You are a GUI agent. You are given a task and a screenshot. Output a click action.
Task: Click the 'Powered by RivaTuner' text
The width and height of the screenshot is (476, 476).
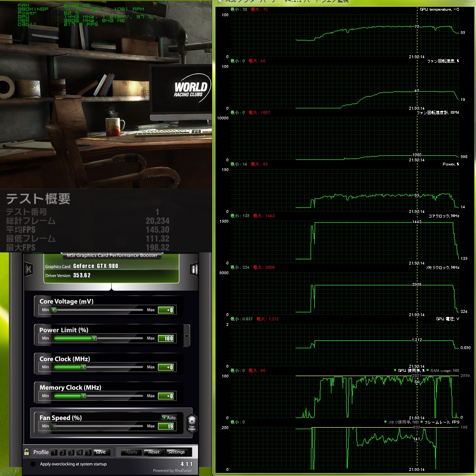point(172,470)
